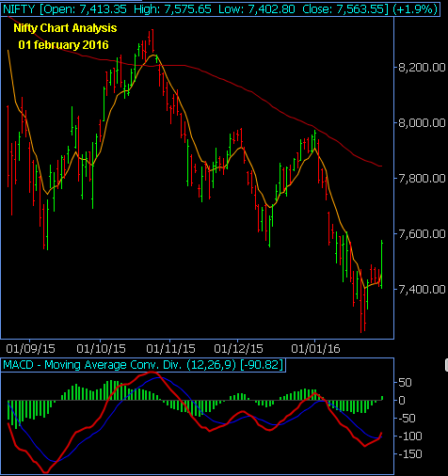Click the end of the dark red long moving average

click(x=381, y=166)
